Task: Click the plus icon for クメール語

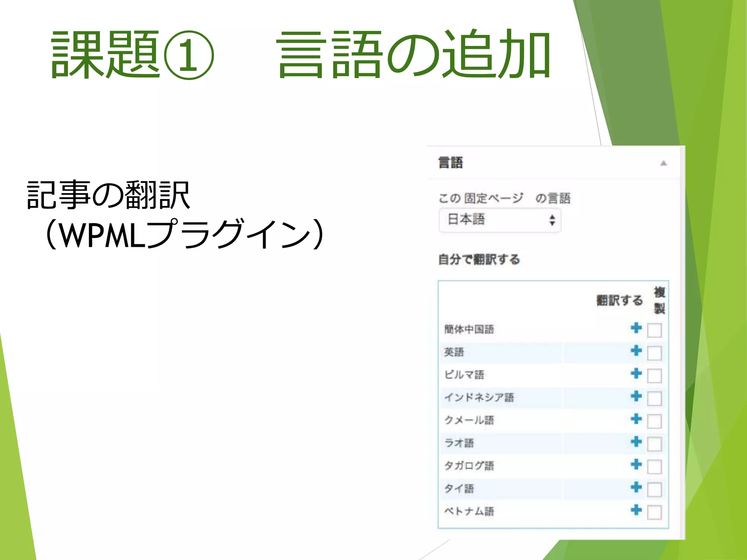Action: (636, 419)
